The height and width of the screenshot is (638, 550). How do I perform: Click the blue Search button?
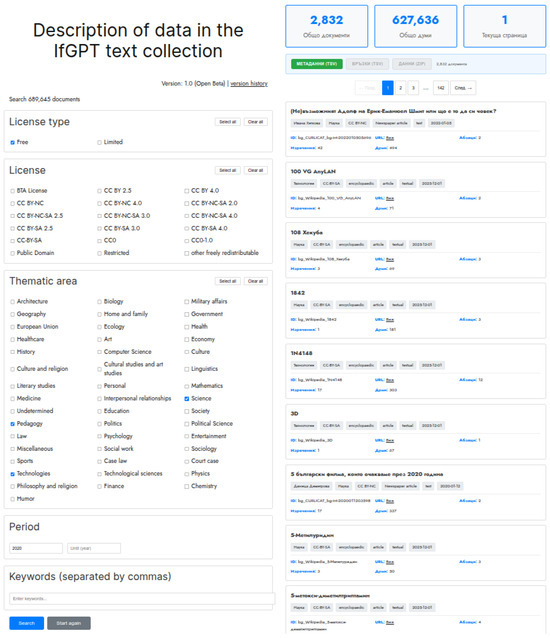[26, 623]
